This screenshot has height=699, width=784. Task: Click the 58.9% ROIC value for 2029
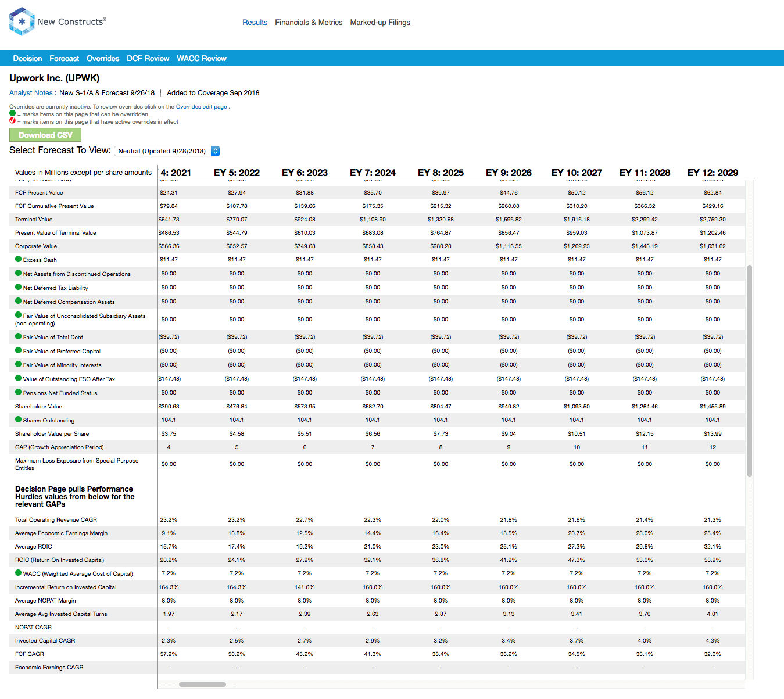(x=713, y=560)
